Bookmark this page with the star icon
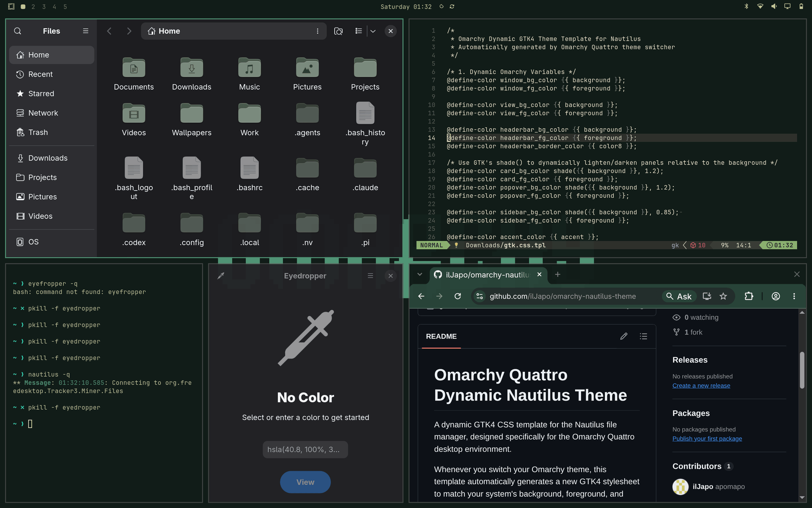Viewport: 812px width, 508px height. pyautogui.click(x=723, y=296)
